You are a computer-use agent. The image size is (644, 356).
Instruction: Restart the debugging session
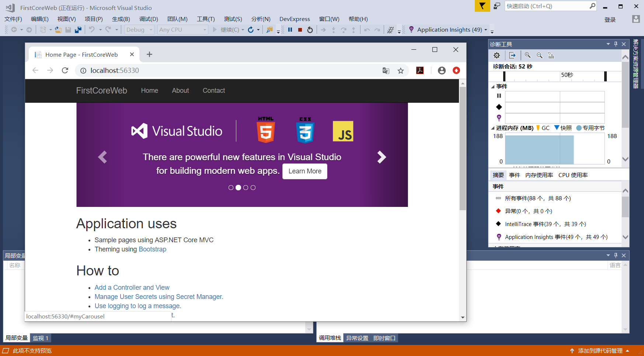(x=310, y=30)
